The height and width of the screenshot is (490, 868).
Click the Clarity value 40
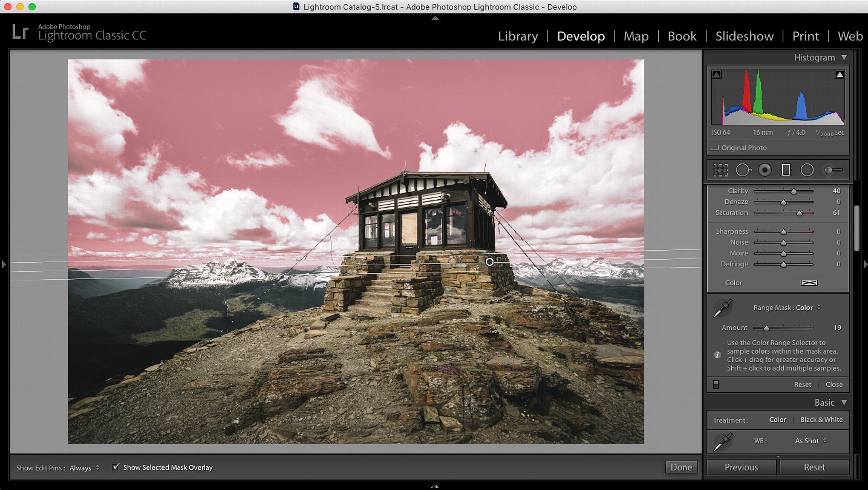tap(836, 191)
